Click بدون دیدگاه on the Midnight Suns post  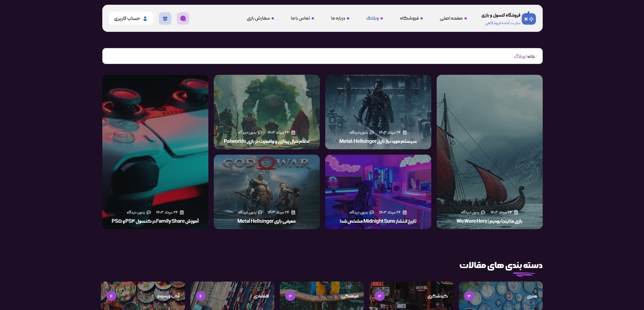(x=359, y=212)
